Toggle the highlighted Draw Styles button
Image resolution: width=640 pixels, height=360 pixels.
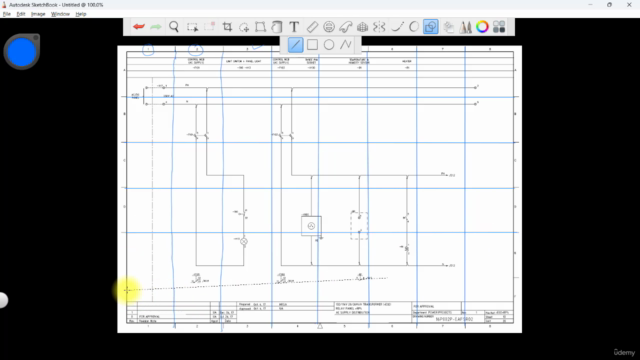point(431,27)
